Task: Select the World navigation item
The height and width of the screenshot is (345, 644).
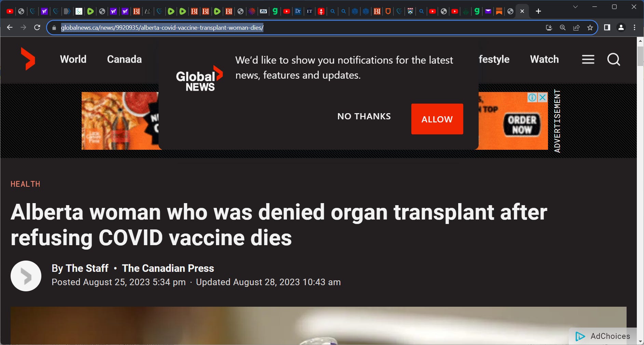Action: 73,59
